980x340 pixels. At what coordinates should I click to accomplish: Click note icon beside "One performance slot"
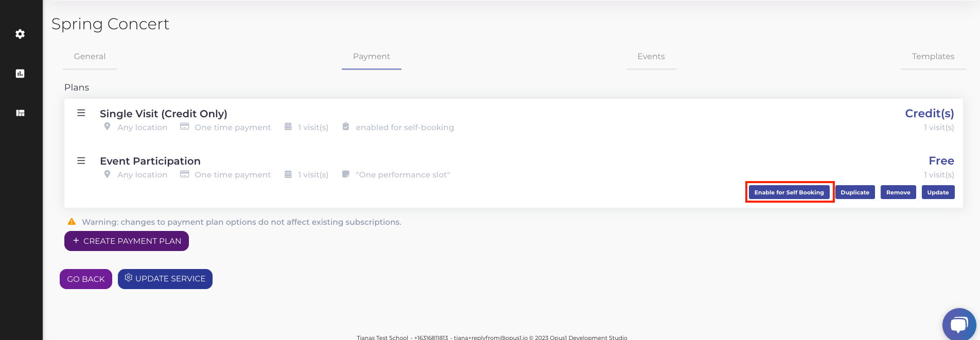tap(345, 174)
